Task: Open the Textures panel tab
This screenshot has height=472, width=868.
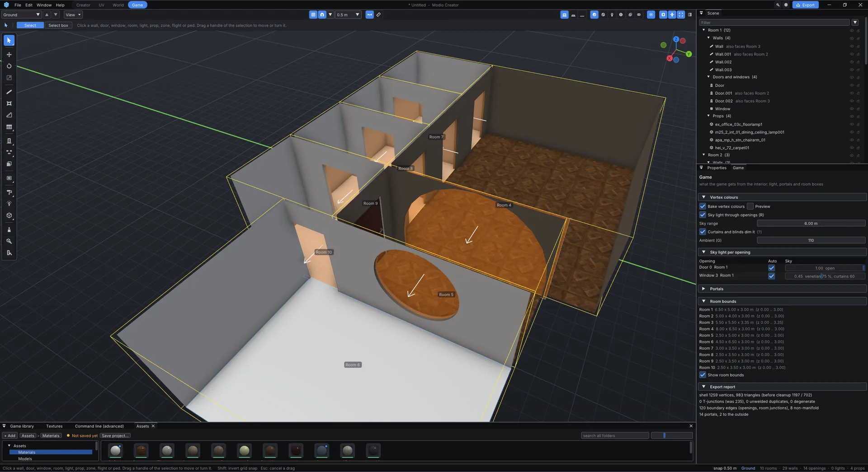Action: [x=54, y=426]
